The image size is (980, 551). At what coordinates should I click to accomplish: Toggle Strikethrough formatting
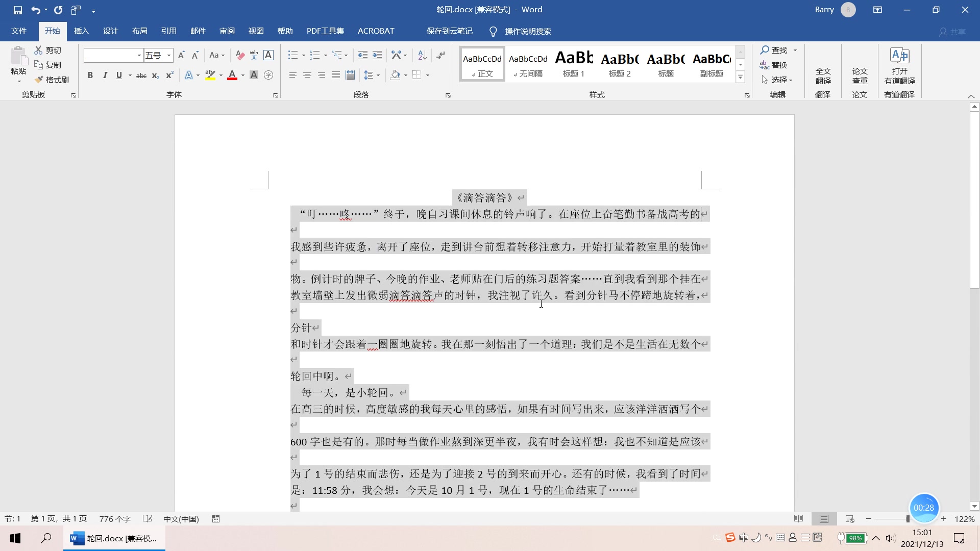tap(141, 76)
